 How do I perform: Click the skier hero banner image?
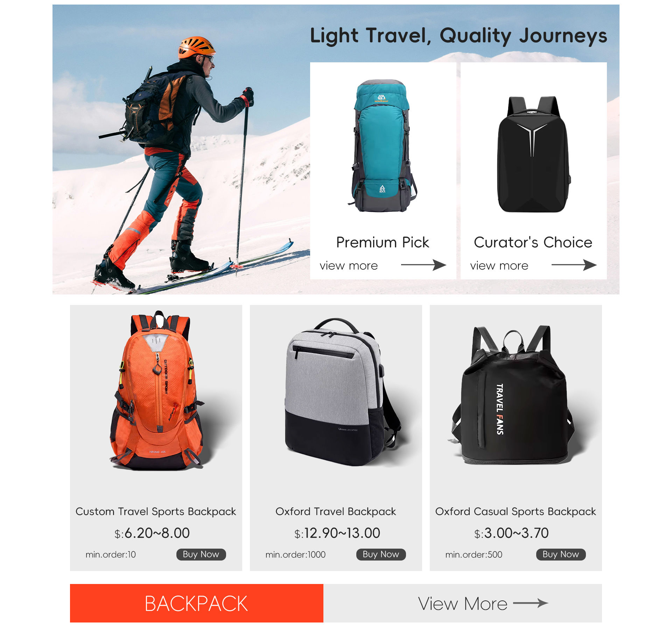click(x=181, y=149)
